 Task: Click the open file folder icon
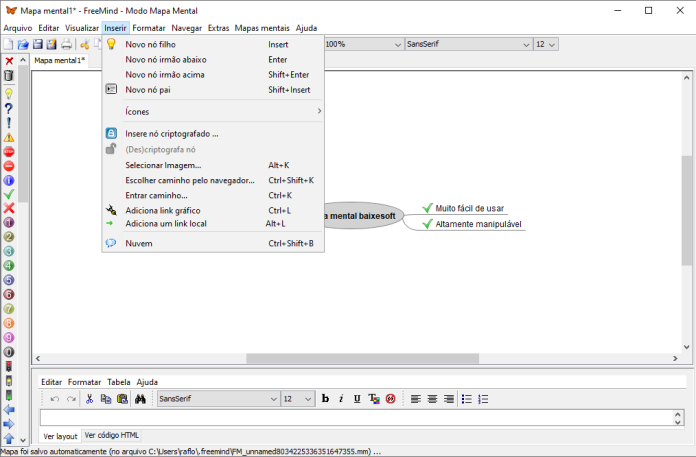click(x=23, y=44)
